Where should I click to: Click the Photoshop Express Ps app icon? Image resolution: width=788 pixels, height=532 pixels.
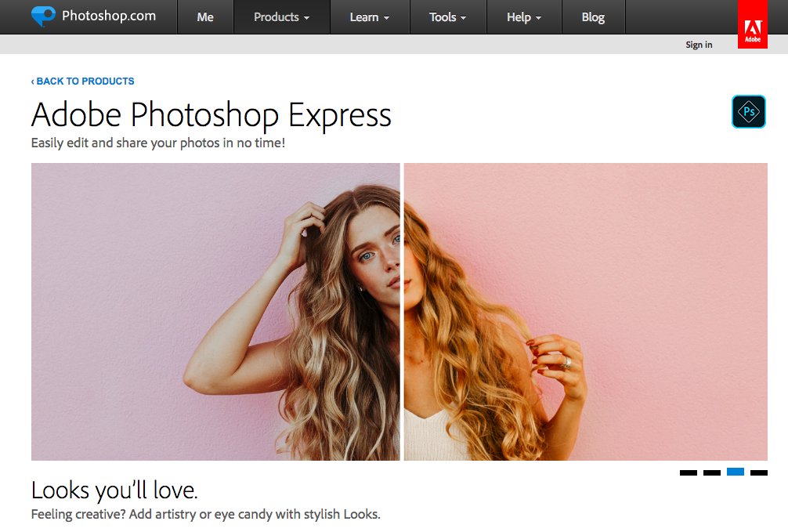click(x=748, y=111)
